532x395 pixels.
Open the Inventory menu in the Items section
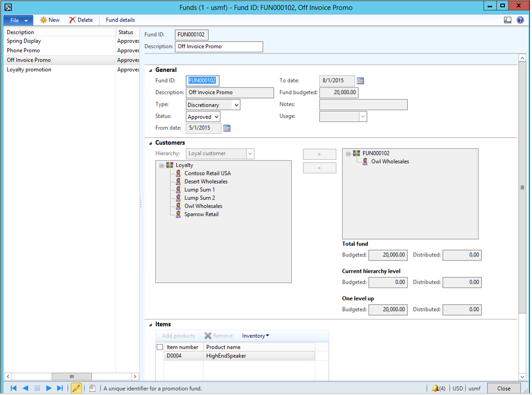255,336
